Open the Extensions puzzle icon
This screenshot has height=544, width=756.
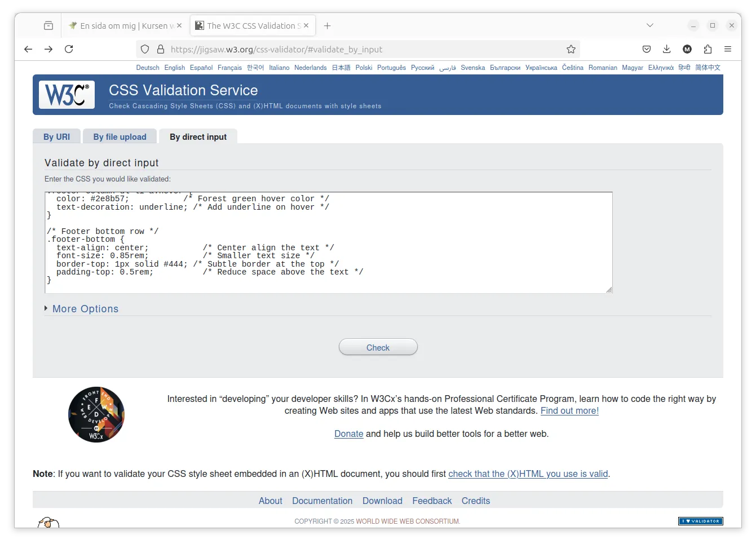pos(708,49)
